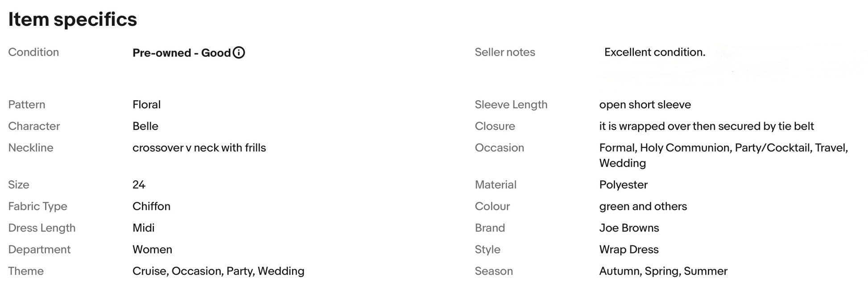Screen dimensions: 868x281
Task: Click the Midi dress length value
Action: coord(143,228)
